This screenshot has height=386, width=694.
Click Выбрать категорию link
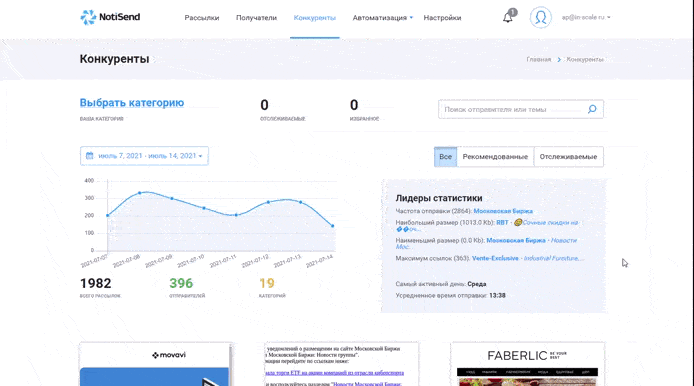(132, 103)
